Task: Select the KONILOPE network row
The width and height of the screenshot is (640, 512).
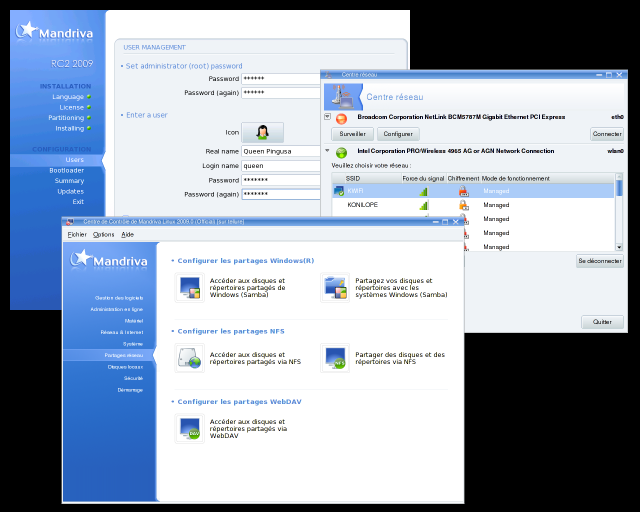Action: [x=473, y=205]
